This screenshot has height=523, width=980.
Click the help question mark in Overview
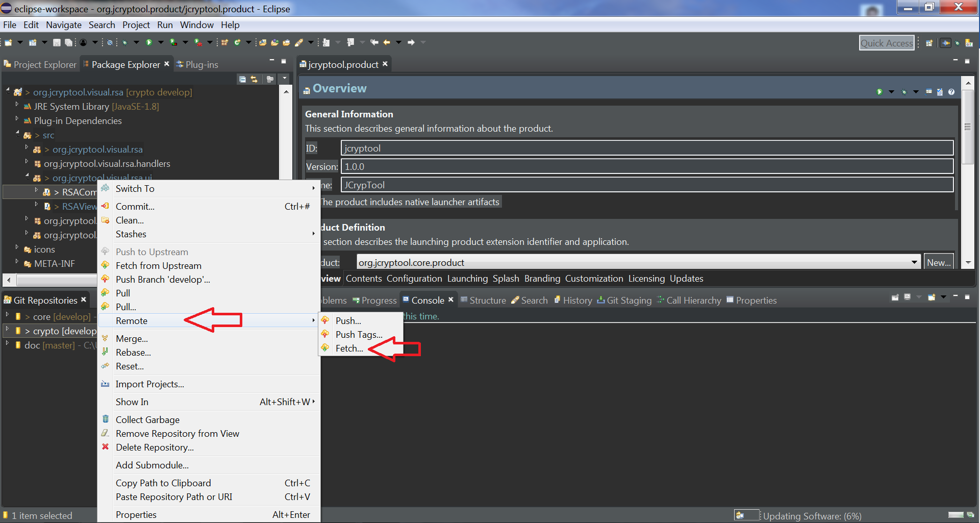pos(951,92)
